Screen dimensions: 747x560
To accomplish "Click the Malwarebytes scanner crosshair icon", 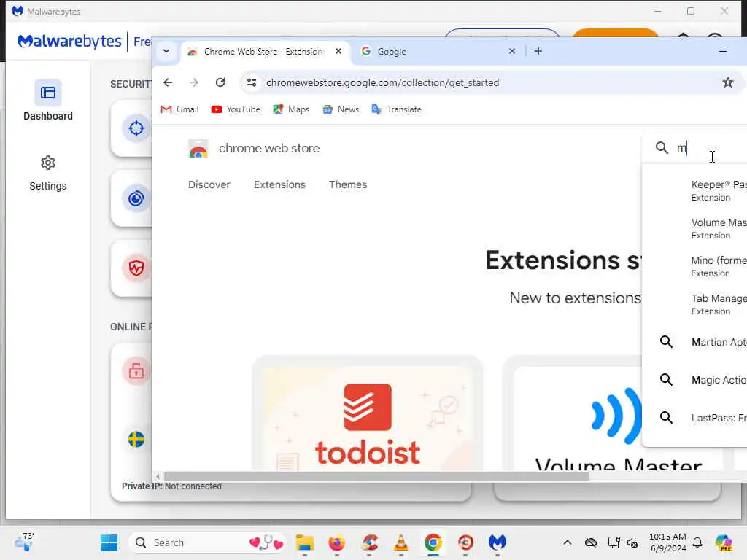I will tap(136, 128).
